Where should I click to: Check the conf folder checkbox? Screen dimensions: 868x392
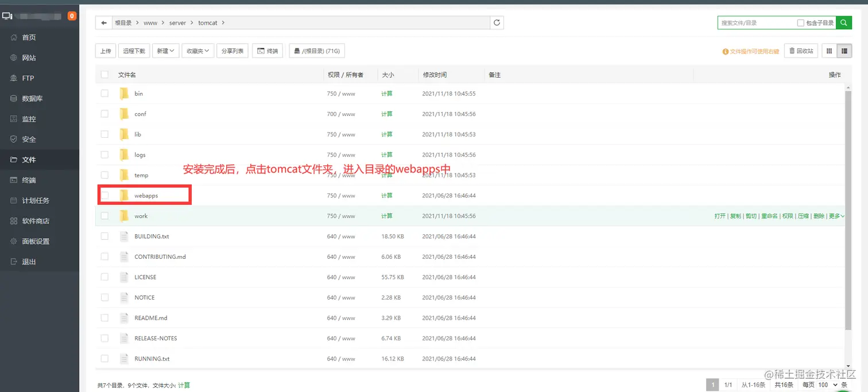104,114
